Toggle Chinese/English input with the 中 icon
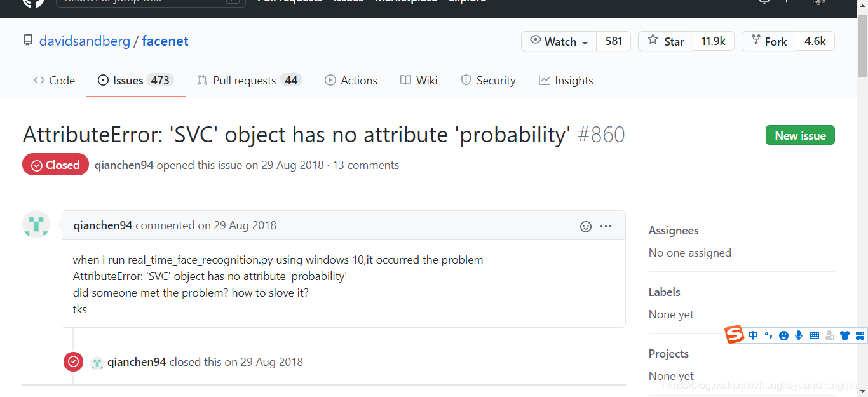This screenshot has width=868, height=397. pyautogui.click(x=753, y=335)
